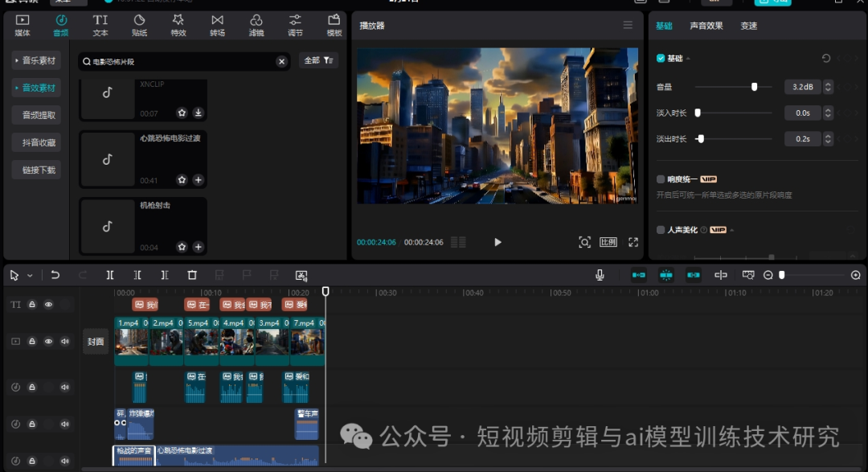Enter fullscreen preview in player
Screen dimensions: 868x472
pyautogui.click(x=633, y=242)
